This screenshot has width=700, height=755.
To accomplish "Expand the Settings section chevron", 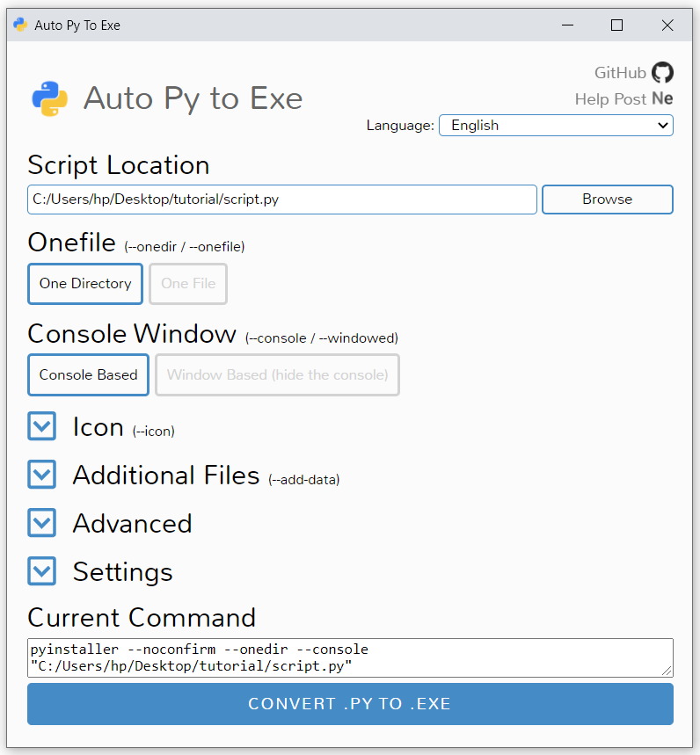I will pyautogui.click(x=42, y=571).
